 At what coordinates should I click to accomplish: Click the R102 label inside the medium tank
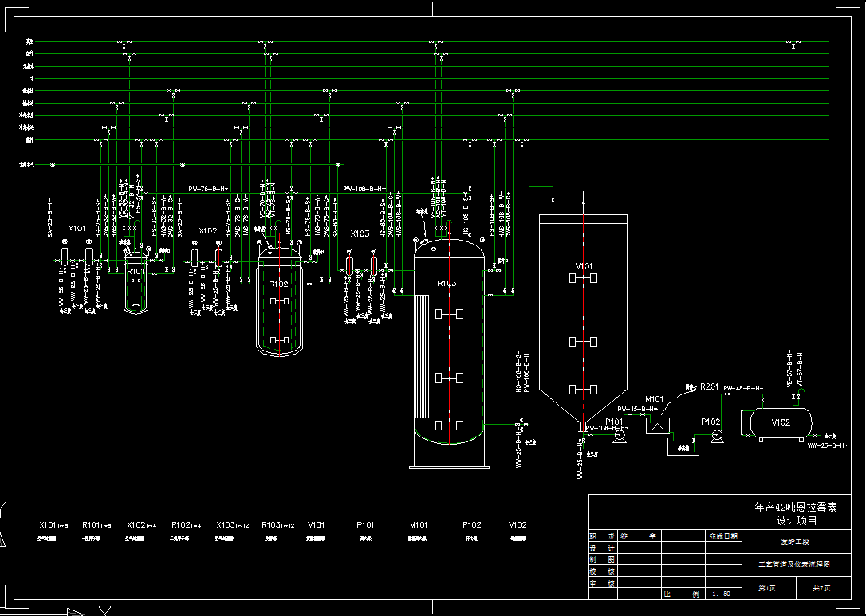pos(279,284)
